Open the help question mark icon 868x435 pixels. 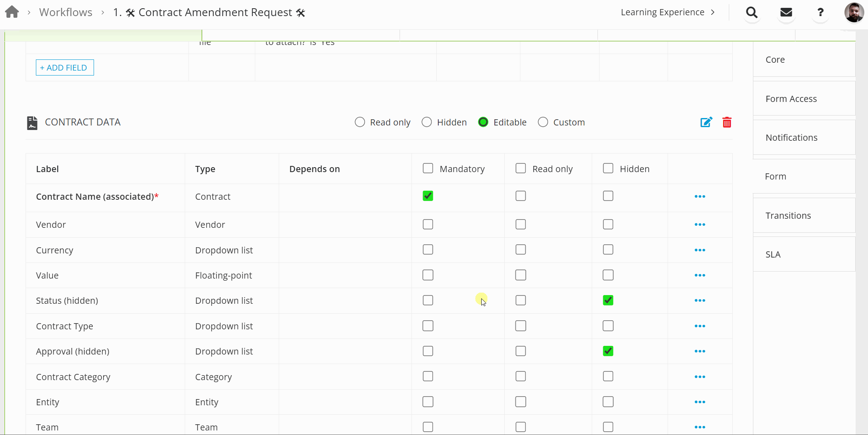[x=820, y=12]
